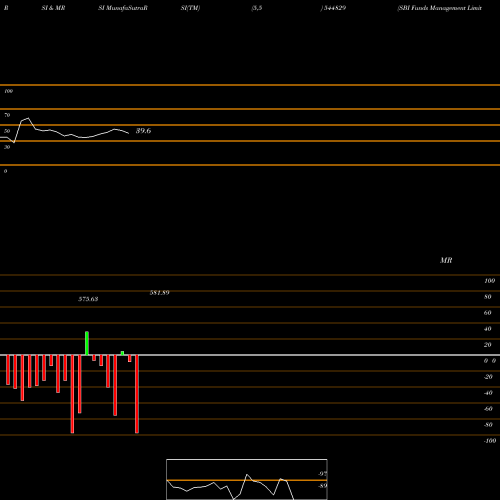Click the last red bar of the histogram
500x500 pixels.
pos(137,394)
